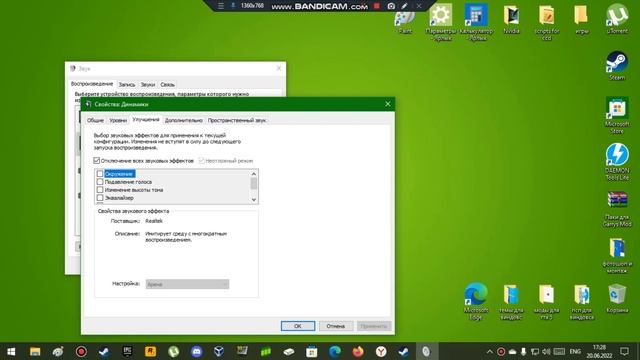Check the 'Подавление голоса' effect checkbox
This screenshot has width=640, height=360.
click(100, 182)
